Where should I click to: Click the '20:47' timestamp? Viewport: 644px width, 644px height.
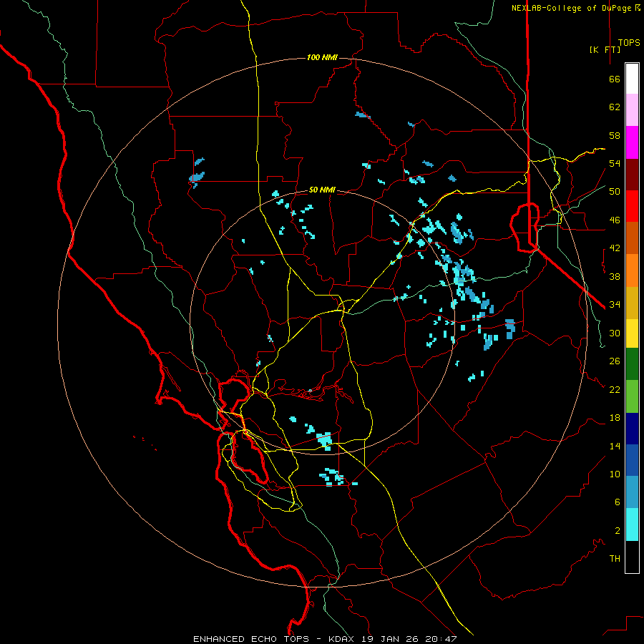pos(442,639)
